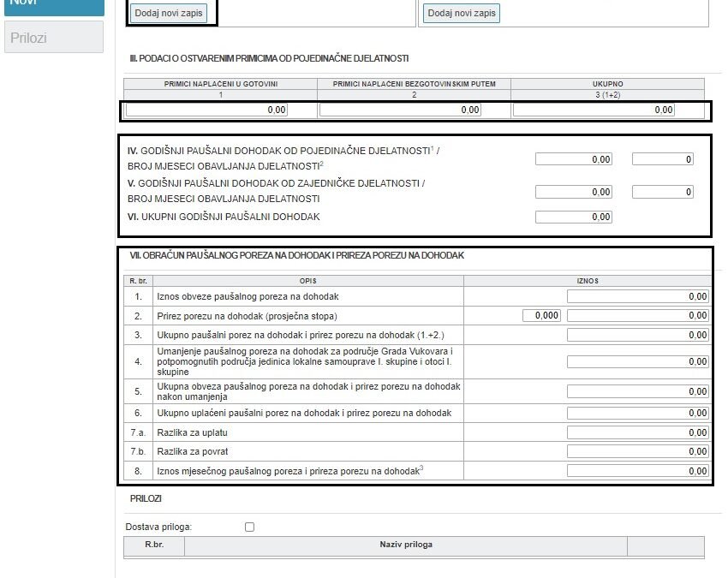
Task: Click the right Dodaj novi zapis button
Action: coord(461,13)
